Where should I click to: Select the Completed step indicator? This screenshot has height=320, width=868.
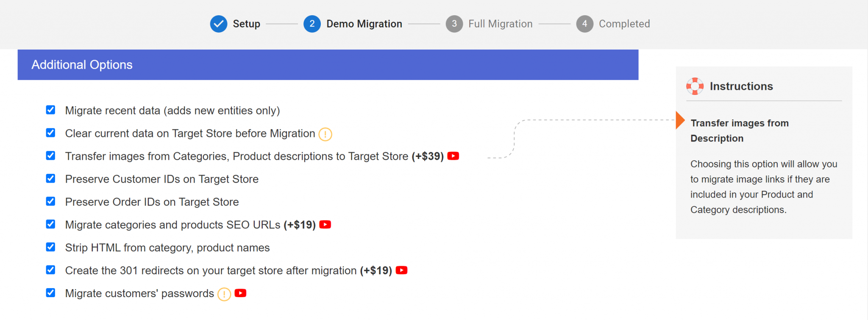(584, 24)
